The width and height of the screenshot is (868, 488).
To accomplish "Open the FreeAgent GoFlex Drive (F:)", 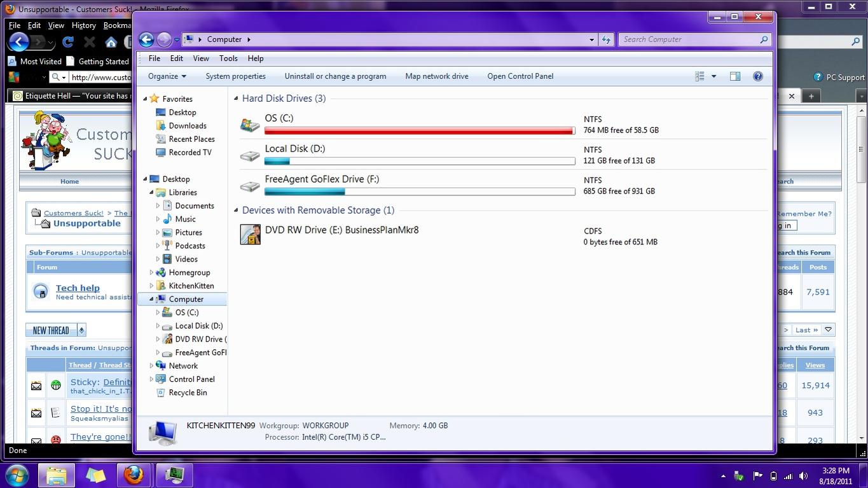I will coord(322,179).
